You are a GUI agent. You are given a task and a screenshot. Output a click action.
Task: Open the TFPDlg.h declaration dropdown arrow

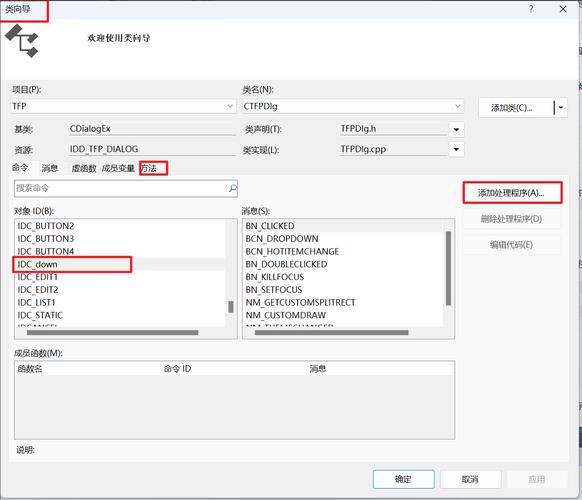click(x=457, y=130)
